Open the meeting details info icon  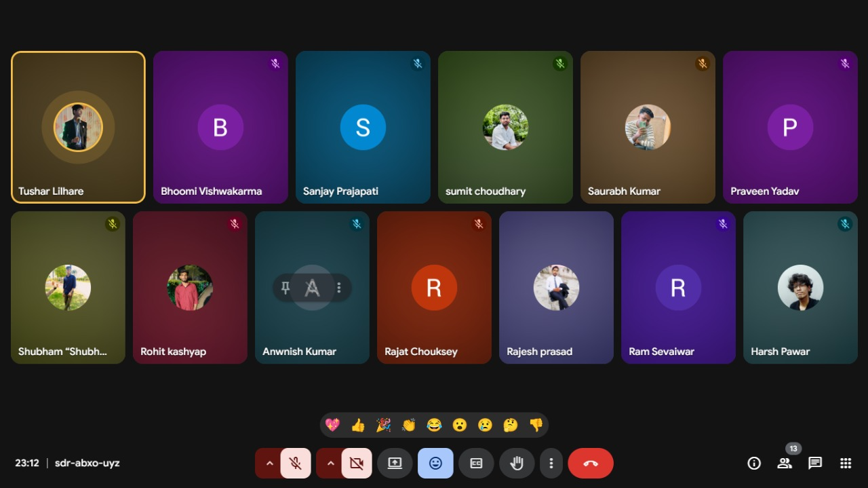(753, 464)
